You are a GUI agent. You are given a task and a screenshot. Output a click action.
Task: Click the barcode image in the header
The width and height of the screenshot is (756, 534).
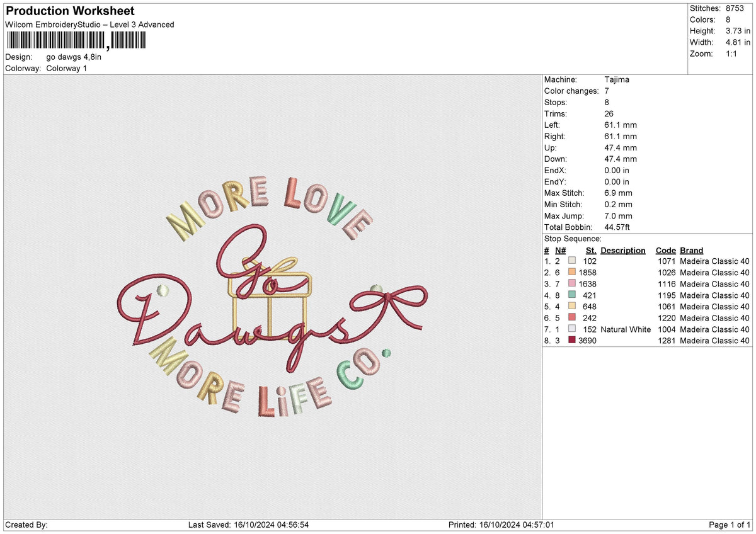(76, 41)
